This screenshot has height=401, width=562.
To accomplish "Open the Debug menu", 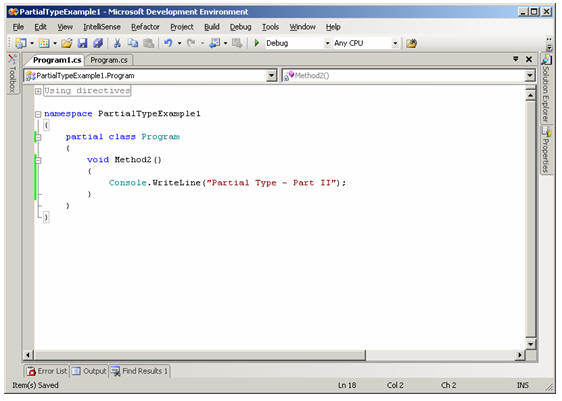I will (x=240, y=27).
